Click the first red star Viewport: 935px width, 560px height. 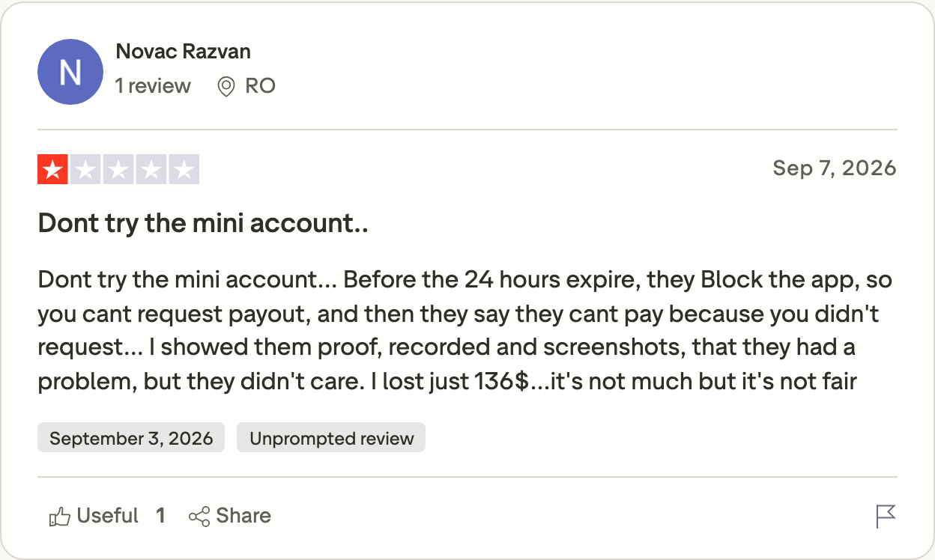[x=52, y=170]
